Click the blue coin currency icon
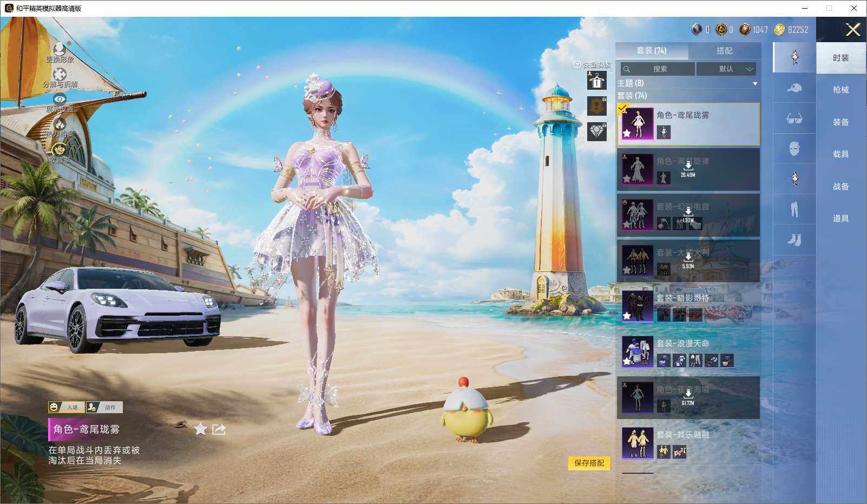 click(697, 29)
